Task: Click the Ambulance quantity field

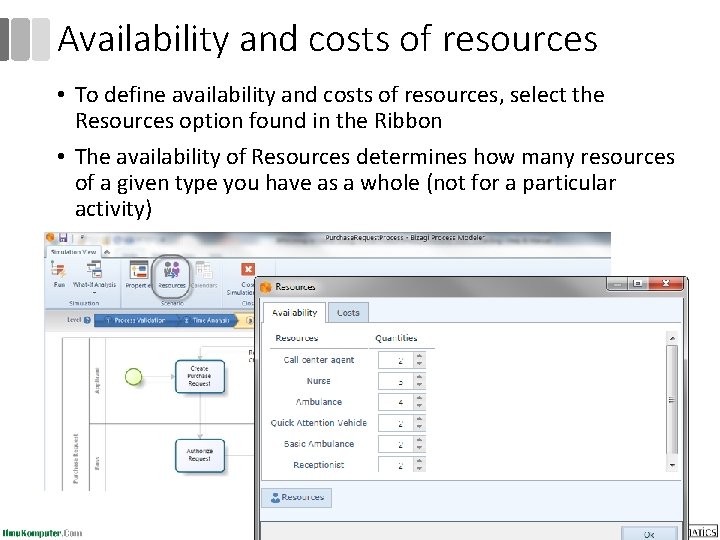Action: tap(396, 402)
